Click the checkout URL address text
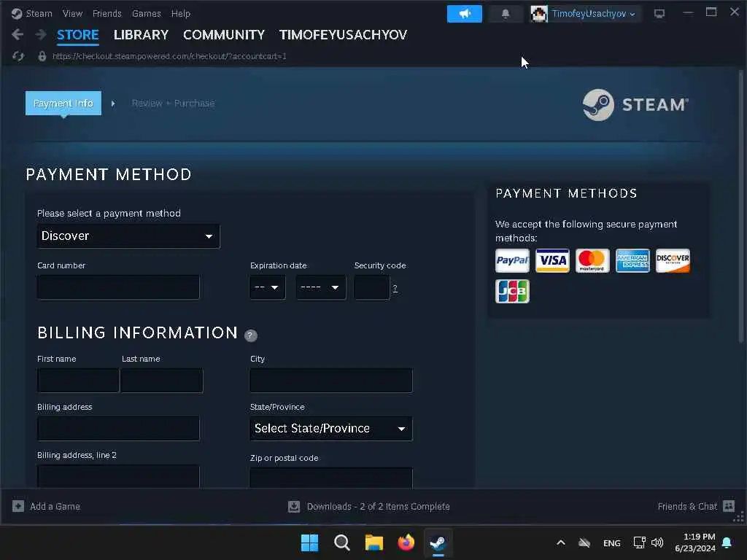The width and height of the screenshot is (747, 560). coord(169,56)
